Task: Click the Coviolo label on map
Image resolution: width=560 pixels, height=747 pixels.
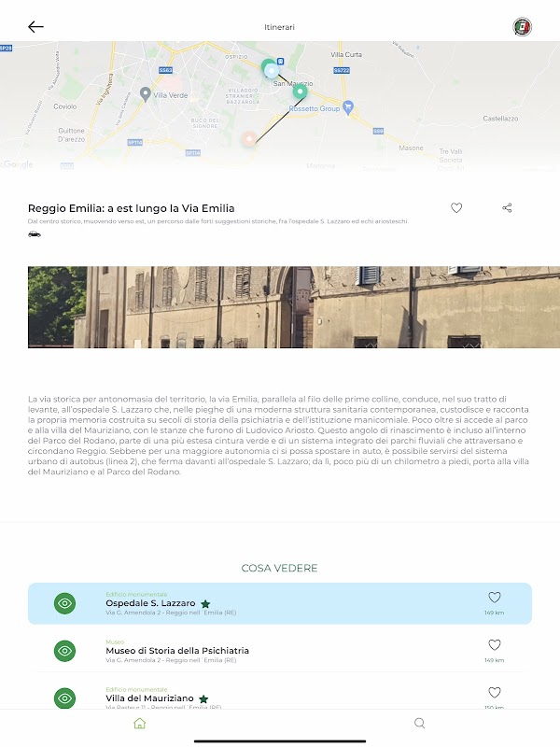Action: click(x=65, y=106)
